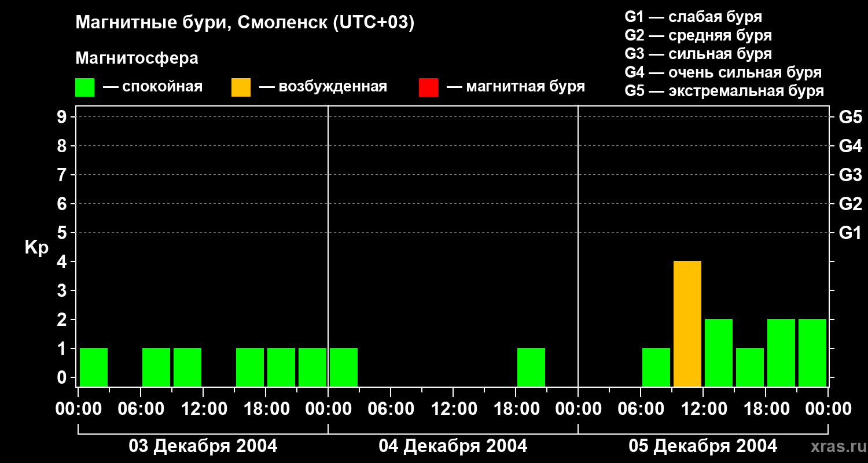Click the 06:00 time label of 04 December
The image size is (868, 463).
(x=391, y=409)
